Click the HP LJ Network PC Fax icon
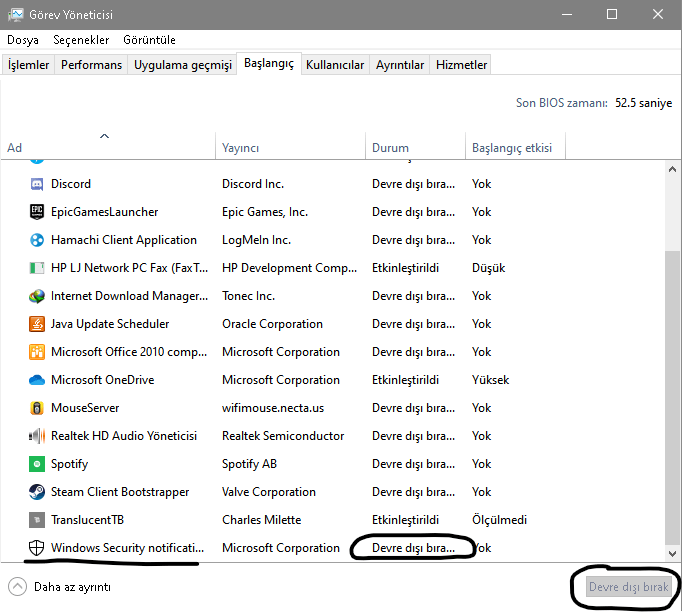Image resolution: width=684 pixels, height=613 pixels. (x=37, y=268)
